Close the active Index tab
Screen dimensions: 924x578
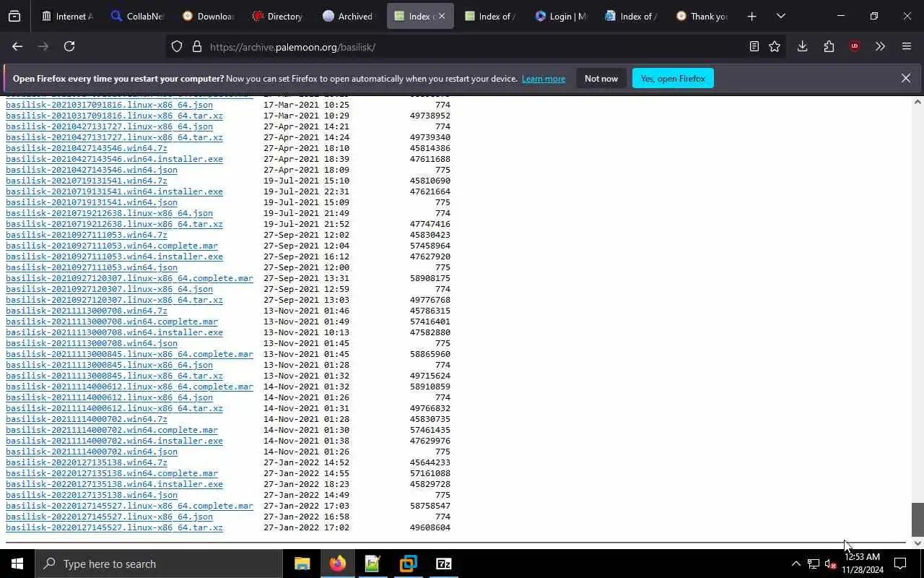(x=442, y=16)
